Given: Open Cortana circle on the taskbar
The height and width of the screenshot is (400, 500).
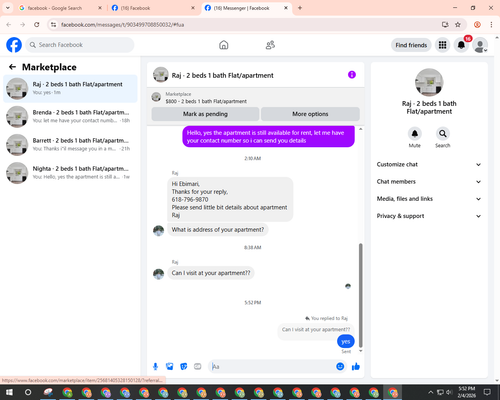Looking at the screenshot, I should [x=28, y=392].
